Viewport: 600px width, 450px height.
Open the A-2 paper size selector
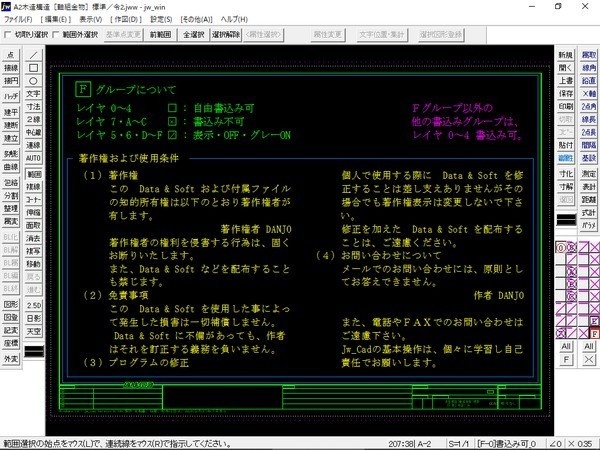(x=425, y=444)
